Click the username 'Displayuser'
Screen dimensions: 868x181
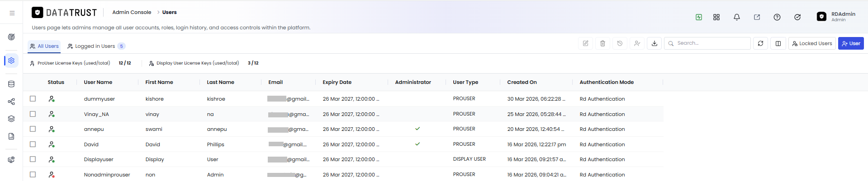click(99, 159)
